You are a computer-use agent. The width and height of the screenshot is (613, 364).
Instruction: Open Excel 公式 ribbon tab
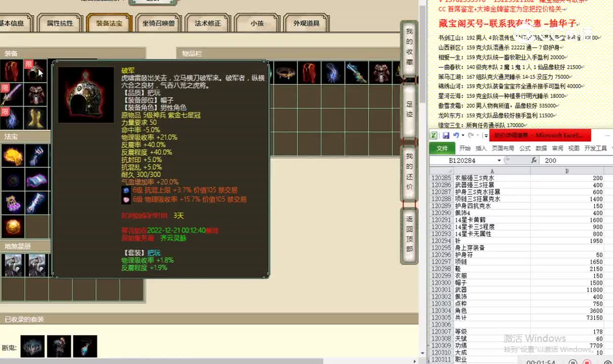[525, 148]
